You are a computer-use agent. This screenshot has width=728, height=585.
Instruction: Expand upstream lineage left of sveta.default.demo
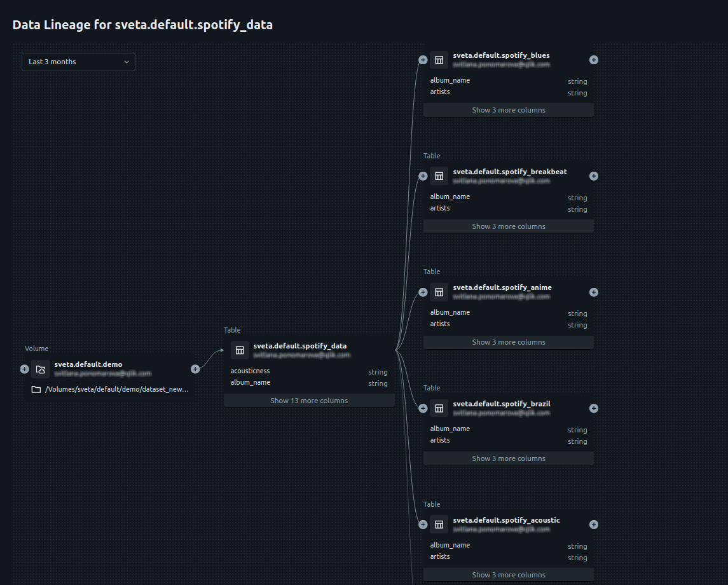[x=25, y=369]
